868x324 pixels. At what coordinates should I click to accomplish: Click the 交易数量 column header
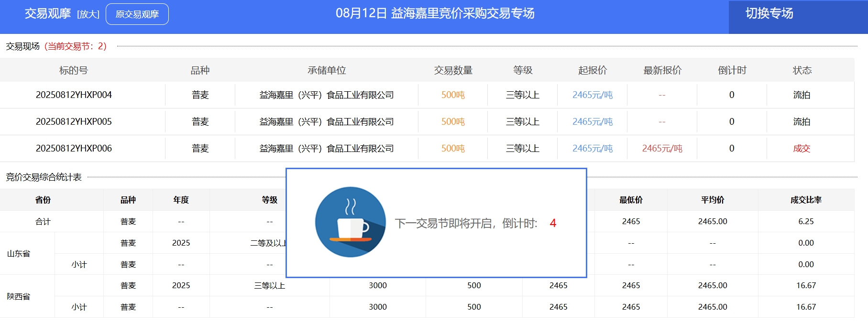453,70
